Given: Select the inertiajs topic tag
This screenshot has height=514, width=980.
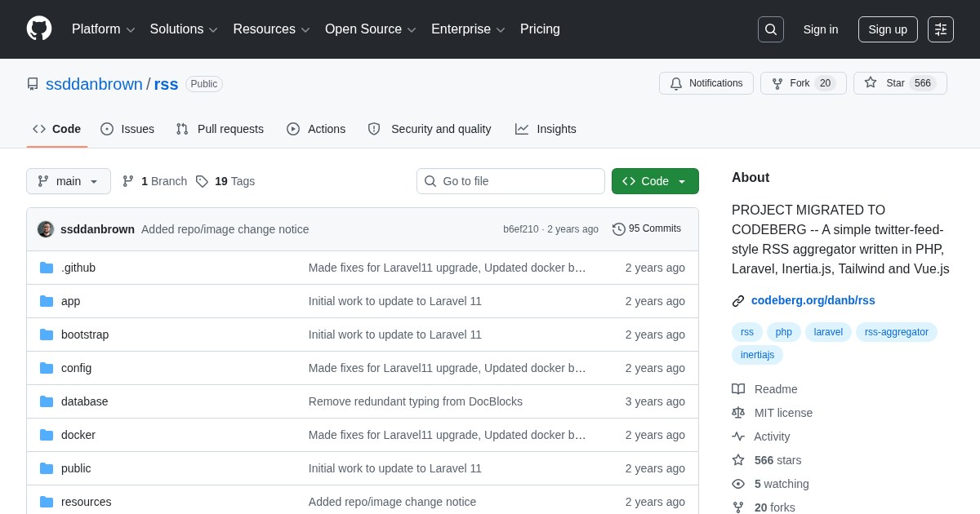Looking at the screenshot, I should pos(757,355).
